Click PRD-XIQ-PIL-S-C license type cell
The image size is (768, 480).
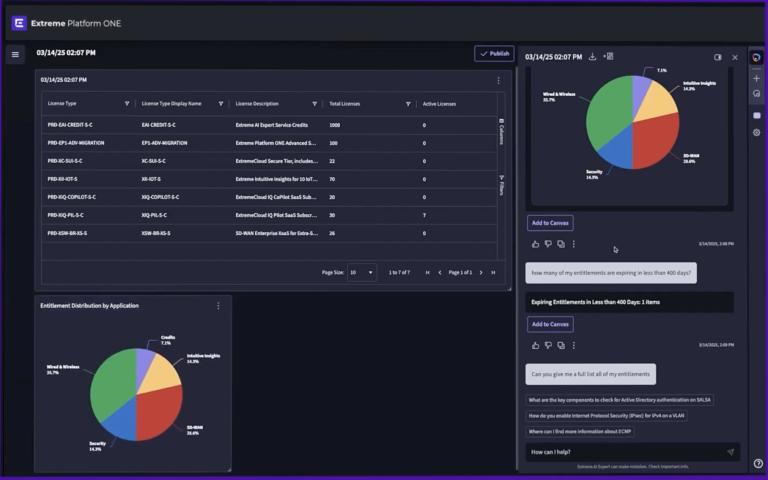click(66, 215)
